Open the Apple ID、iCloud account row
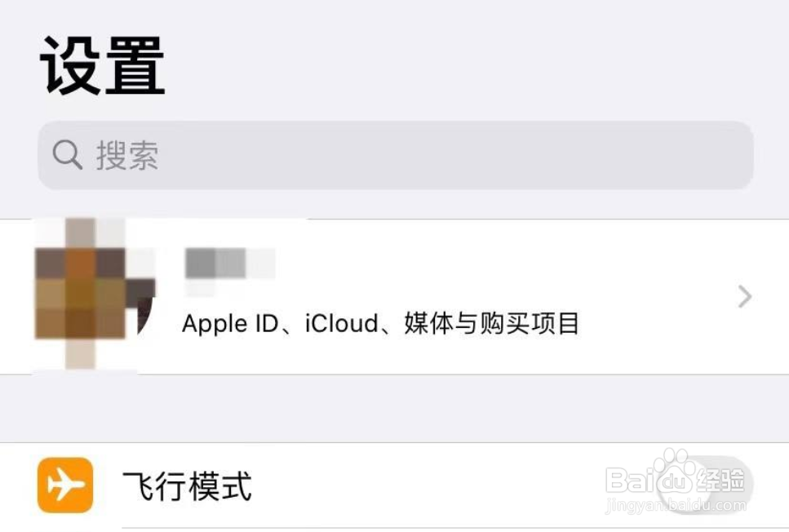789x532 pixels. coord(395,296)
